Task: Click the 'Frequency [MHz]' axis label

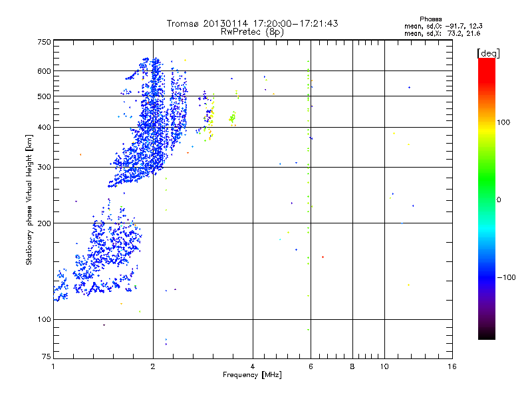Action: click(x=252, y=375)
